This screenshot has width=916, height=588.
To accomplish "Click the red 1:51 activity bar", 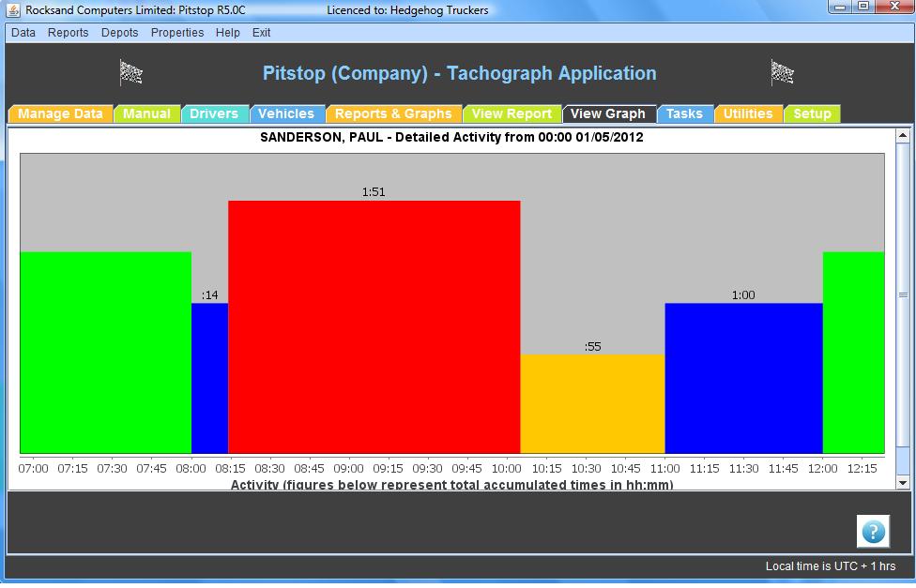I will [x=374, y=326].
